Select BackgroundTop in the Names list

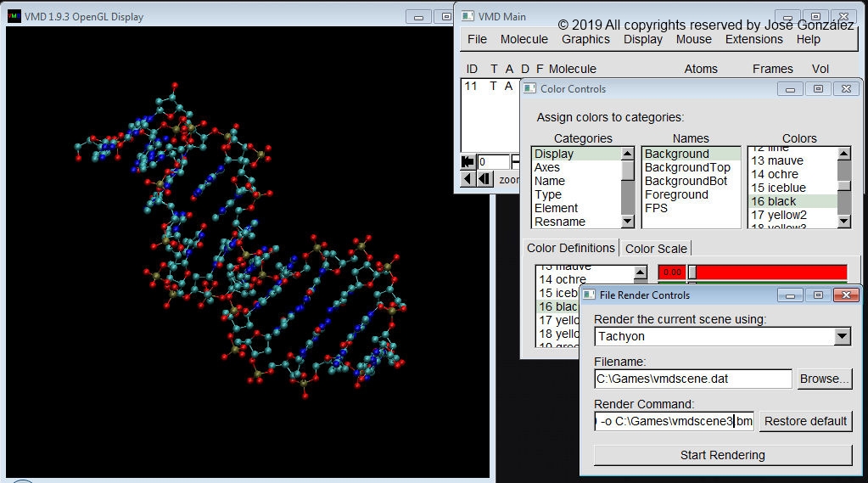pos(687,167)
